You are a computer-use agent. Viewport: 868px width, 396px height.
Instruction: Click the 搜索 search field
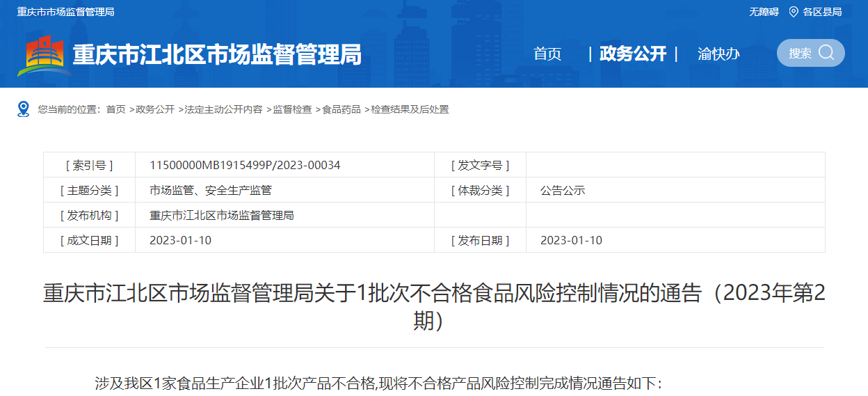pos(810,53)
